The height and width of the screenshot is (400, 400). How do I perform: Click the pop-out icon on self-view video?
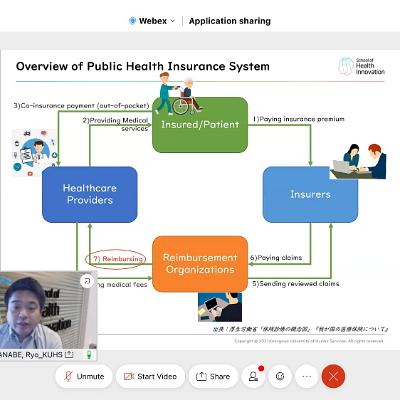pos(87,281)
